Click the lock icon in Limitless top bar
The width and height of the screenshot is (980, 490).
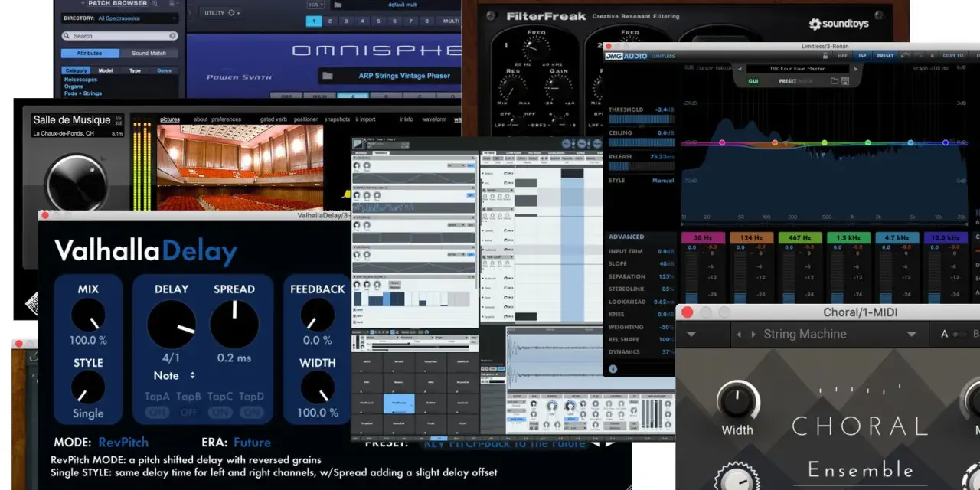click(825, 56)
